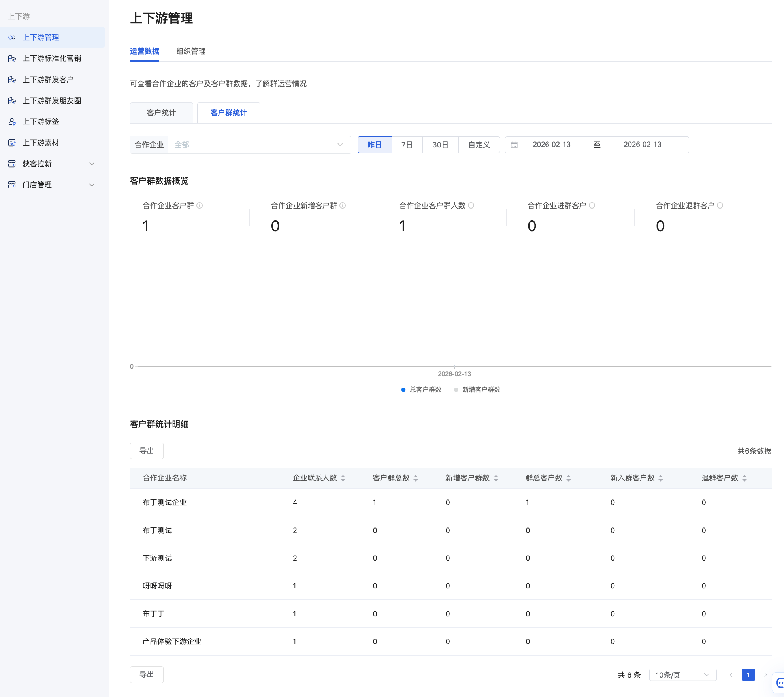Viewport: 784px width, 697px height.
Task: Click the 共6条数据 count text
Action: [x=754, y=451]
